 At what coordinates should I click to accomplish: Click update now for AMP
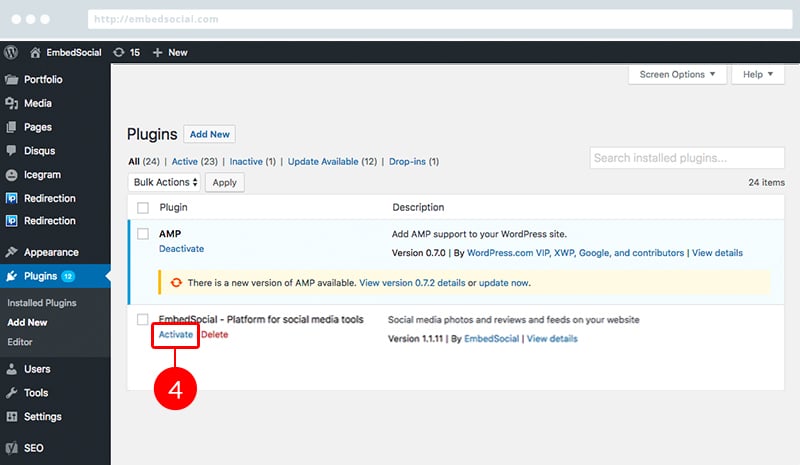[504, 283]
